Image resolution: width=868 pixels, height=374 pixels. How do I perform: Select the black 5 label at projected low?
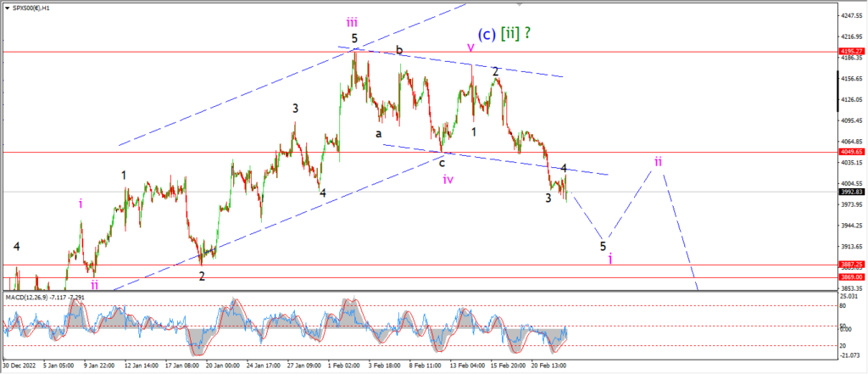[x=604, y=246]
